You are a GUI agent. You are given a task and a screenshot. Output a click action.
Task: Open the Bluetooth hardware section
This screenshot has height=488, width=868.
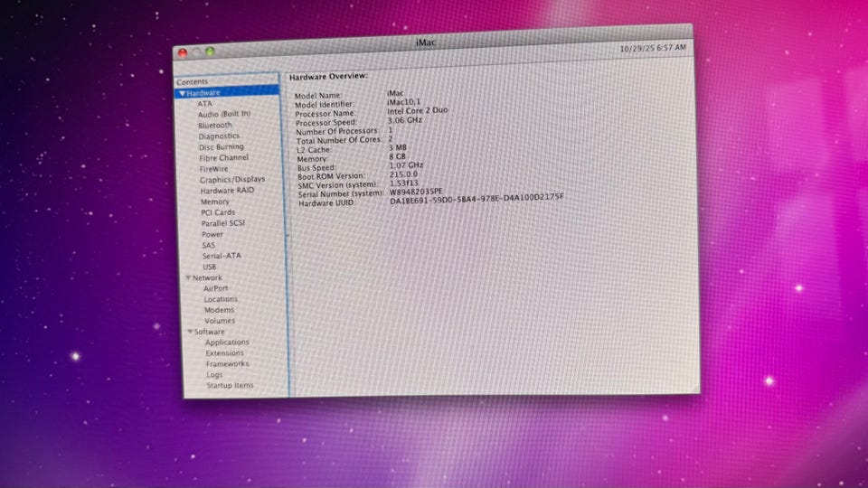click(215, 125)
